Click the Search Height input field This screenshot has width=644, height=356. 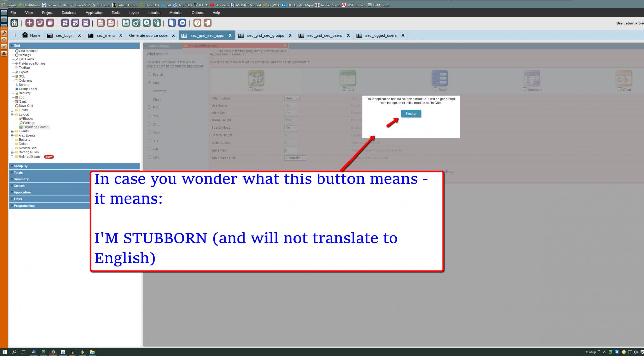coord(291,135)
